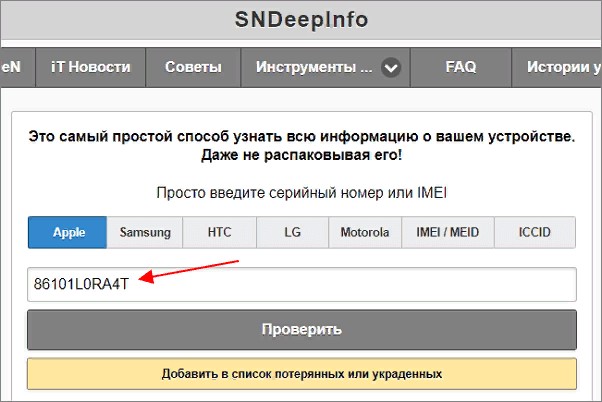Select the ICCID tab
Image resolution: width=602 pixels, height=402 pixels.
pos(533,232)
